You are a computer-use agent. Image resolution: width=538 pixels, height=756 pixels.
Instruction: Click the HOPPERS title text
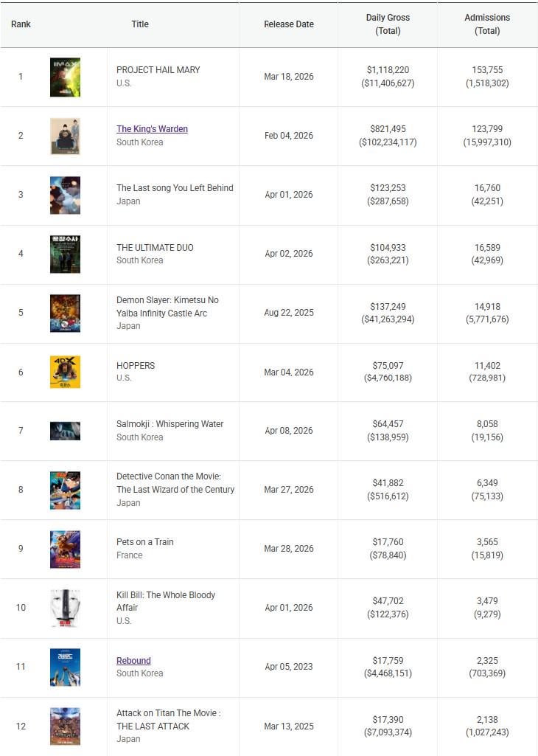tap(136, 366)
